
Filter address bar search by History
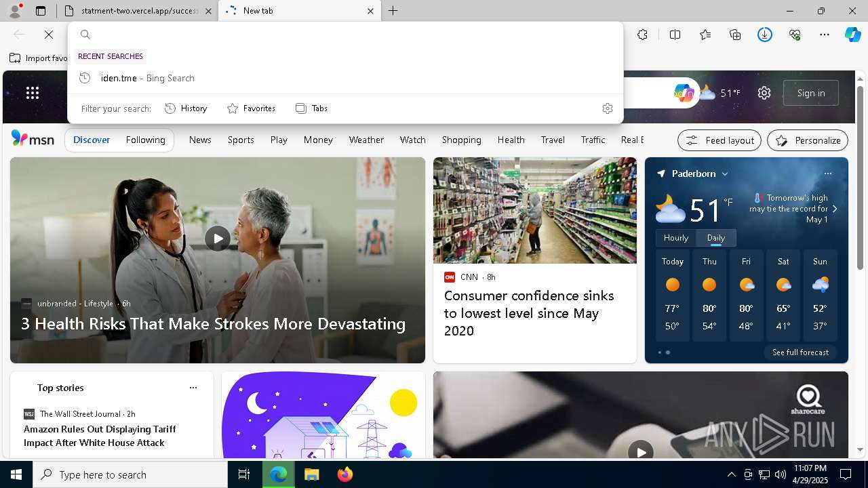tap(186, 108)
